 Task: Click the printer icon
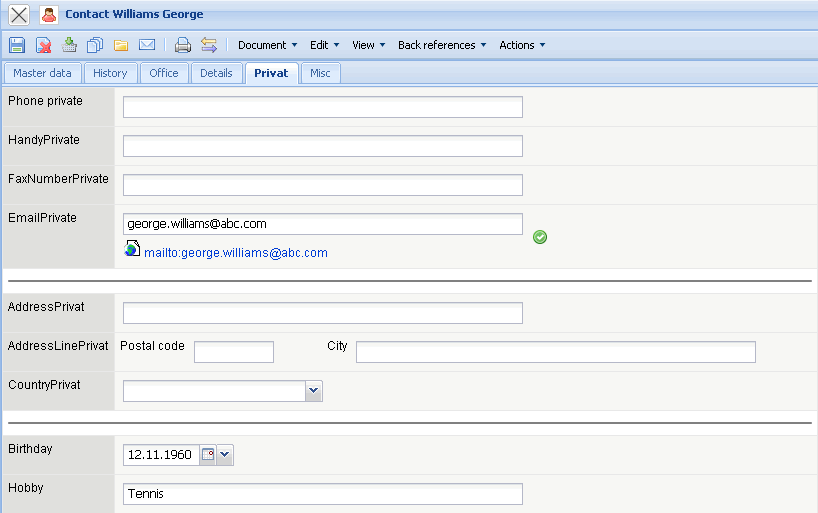tap(182, 45)
